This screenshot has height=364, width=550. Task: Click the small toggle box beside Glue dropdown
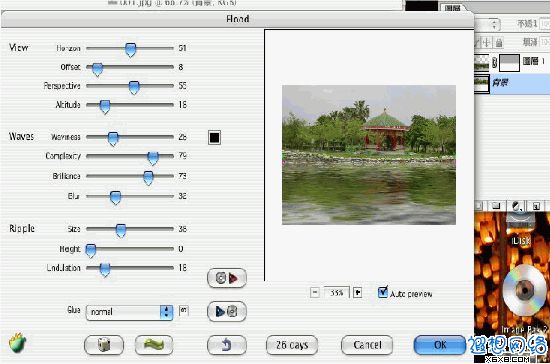(183, 311)
